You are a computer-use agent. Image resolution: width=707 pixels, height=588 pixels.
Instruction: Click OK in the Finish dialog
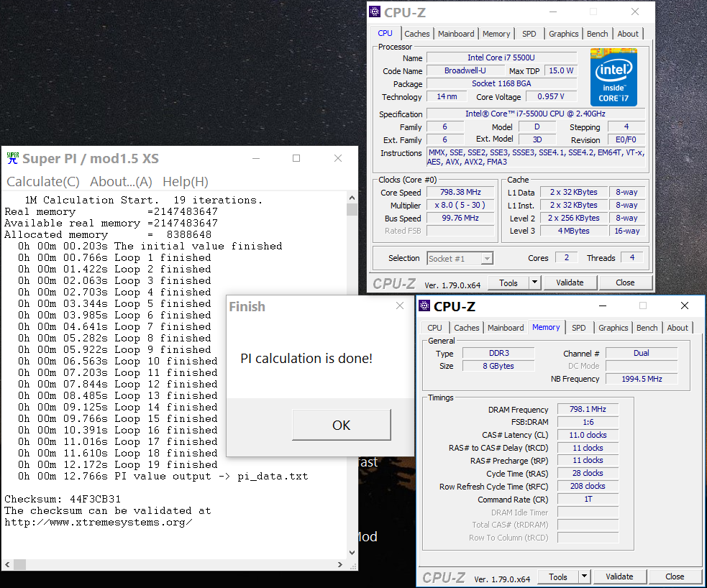(342, 425)
